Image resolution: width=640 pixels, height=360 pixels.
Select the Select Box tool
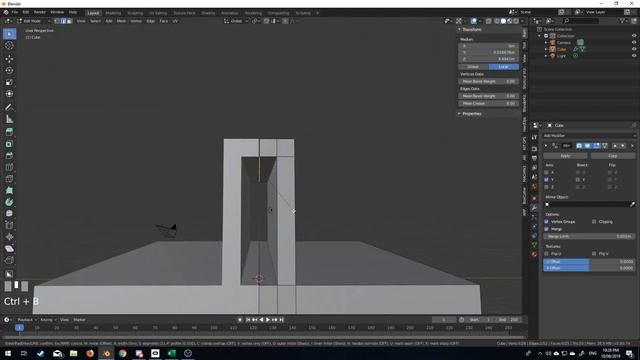[9, 34]
